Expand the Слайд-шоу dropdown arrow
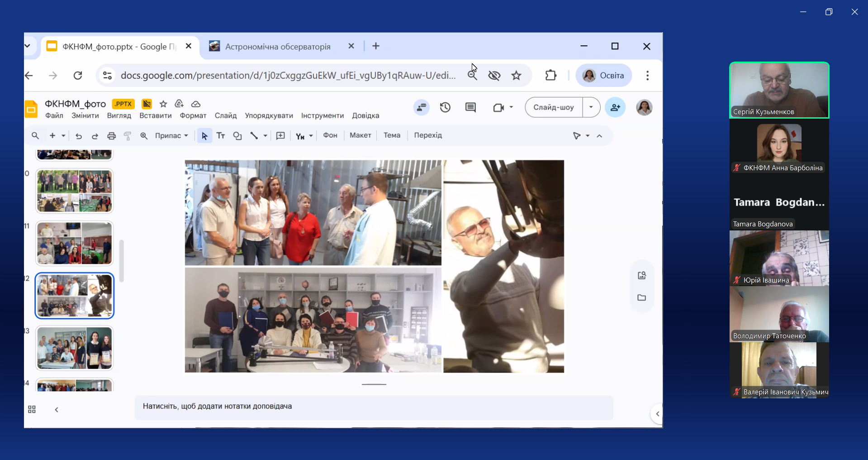 pos(591,107)
